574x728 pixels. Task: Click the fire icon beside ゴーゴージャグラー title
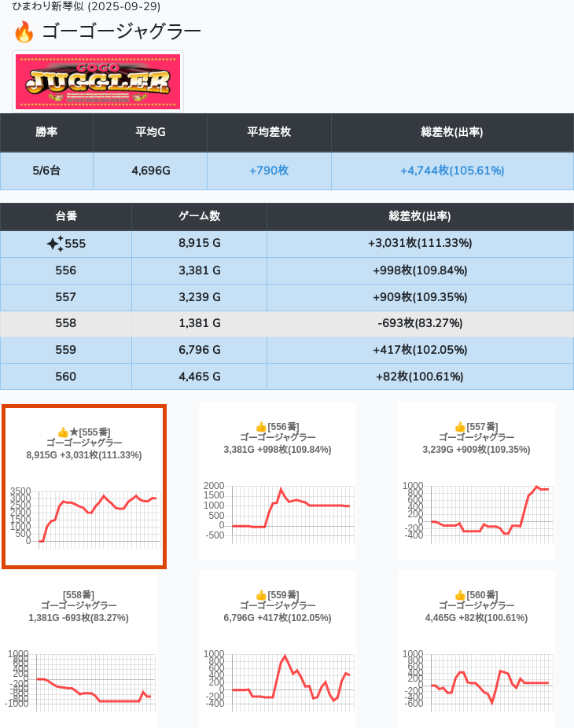[24, 32]
